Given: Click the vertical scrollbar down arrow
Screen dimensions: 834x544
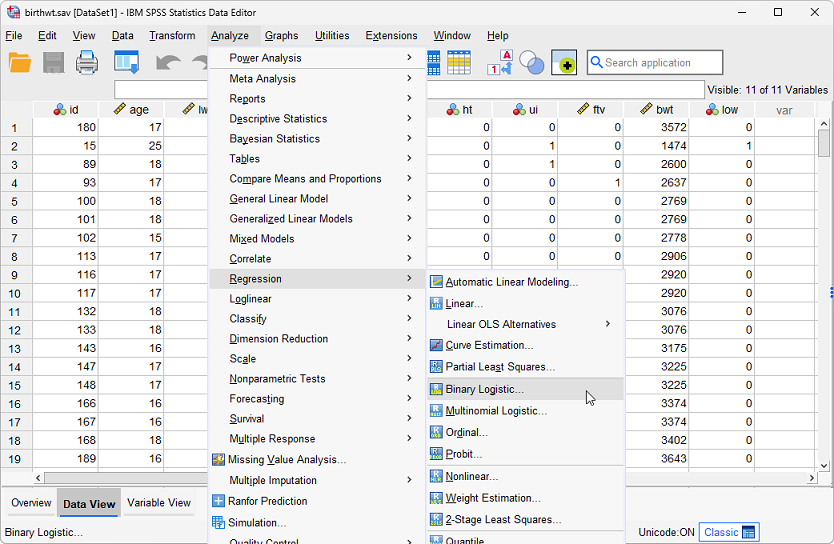Looking at the screenshot, I should point(824,465).
